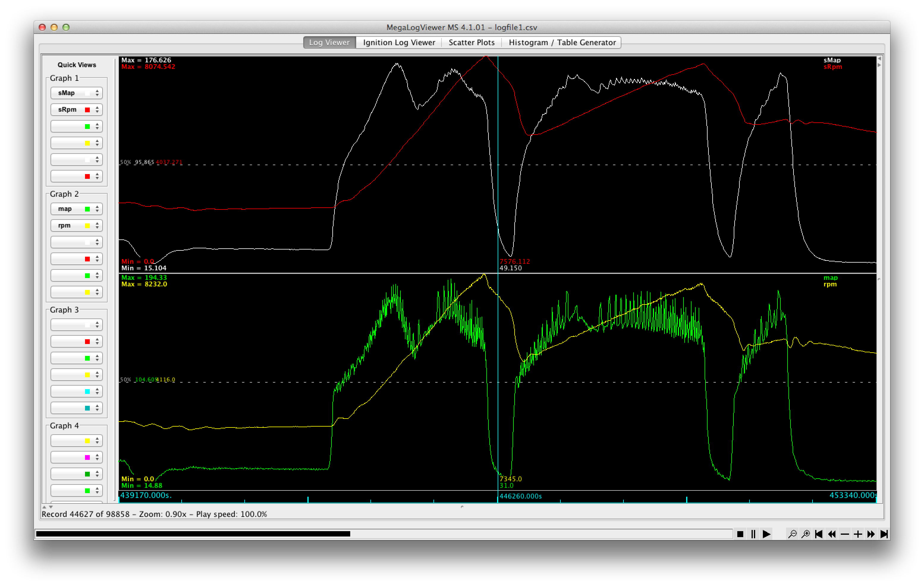Click the sMap legend label in top graph

(x=832, y=60)
